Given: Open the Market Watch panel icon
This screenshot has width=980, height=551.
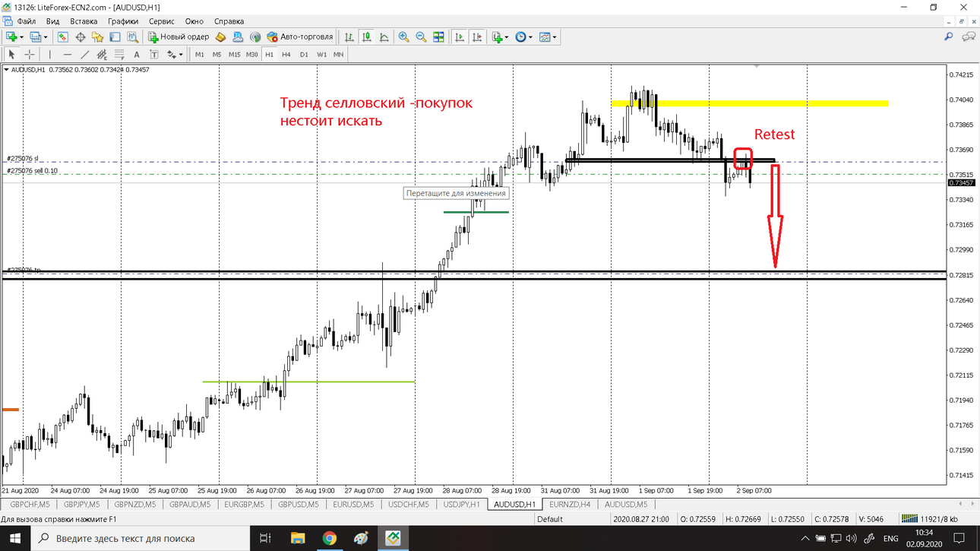Looking at the screenshot, I should click(x=64, y=36).
